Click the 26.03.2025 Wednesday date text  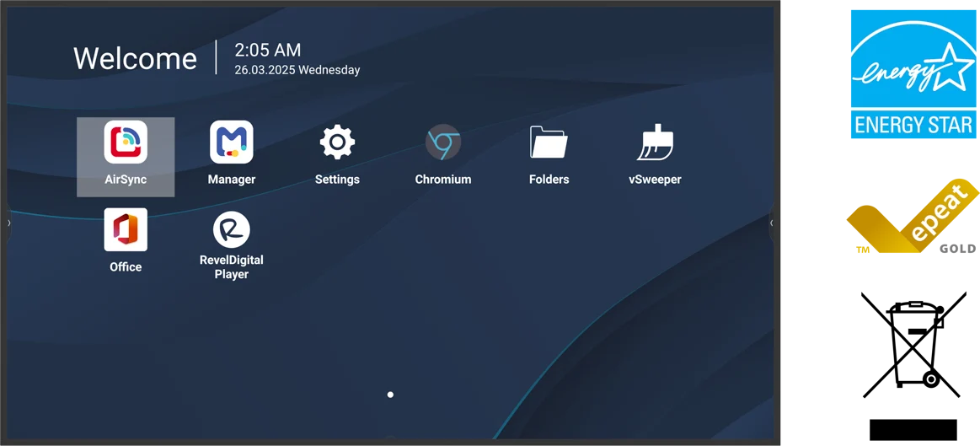(x=297, y=70)
